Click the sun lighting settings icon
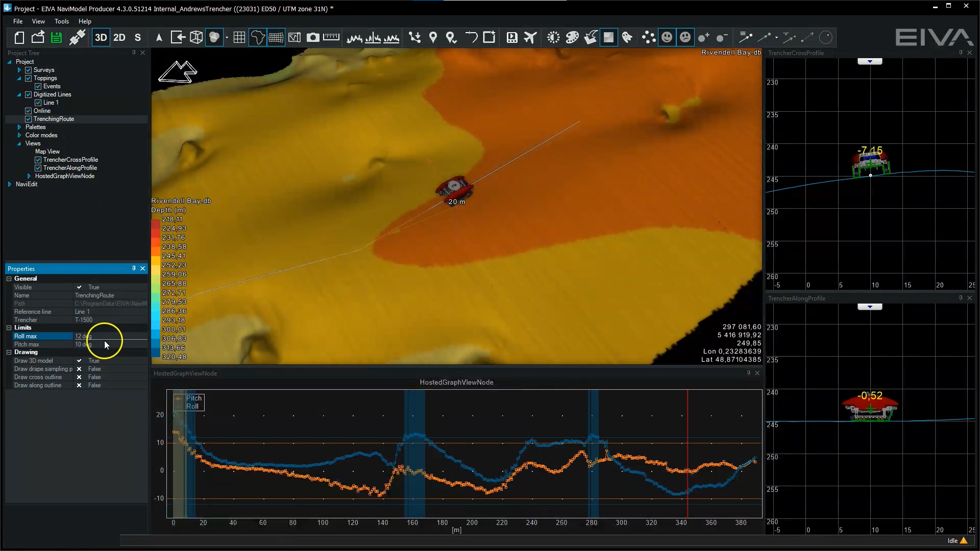This screenshot has height=551, width=980. click(x=553, y=37)
